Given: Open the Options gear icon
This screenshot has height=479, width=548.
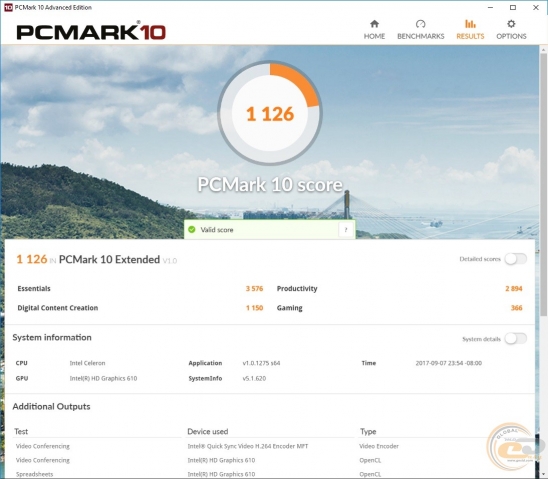Looking at the screenshot, I should 511,24.
